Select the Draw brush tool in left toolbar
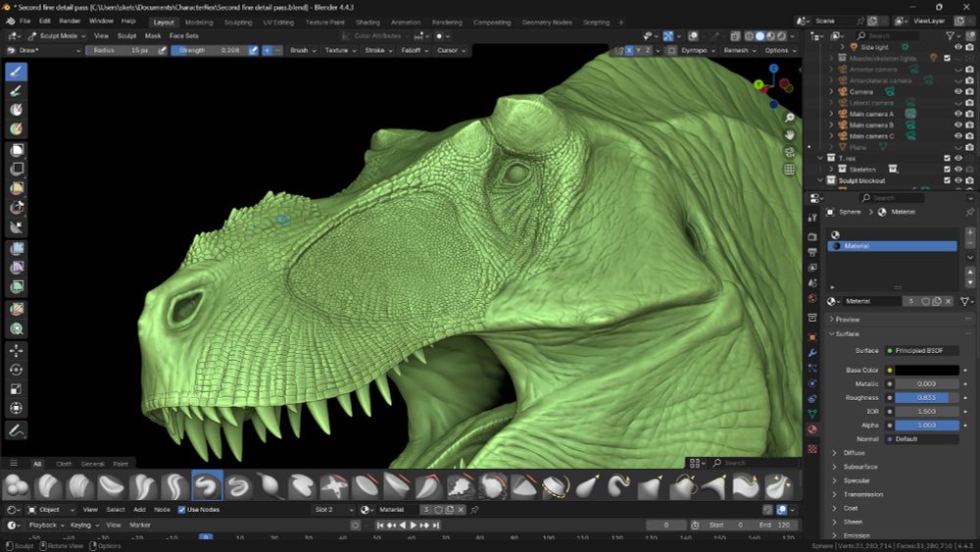The image size is (980, 552). 17,72
